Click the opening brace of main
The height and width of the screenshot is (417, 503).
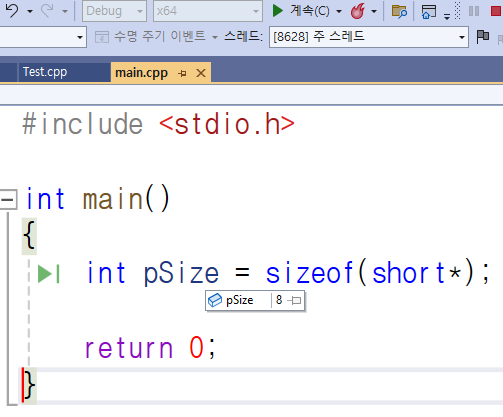pyautogui.click(x=29, y=236)
